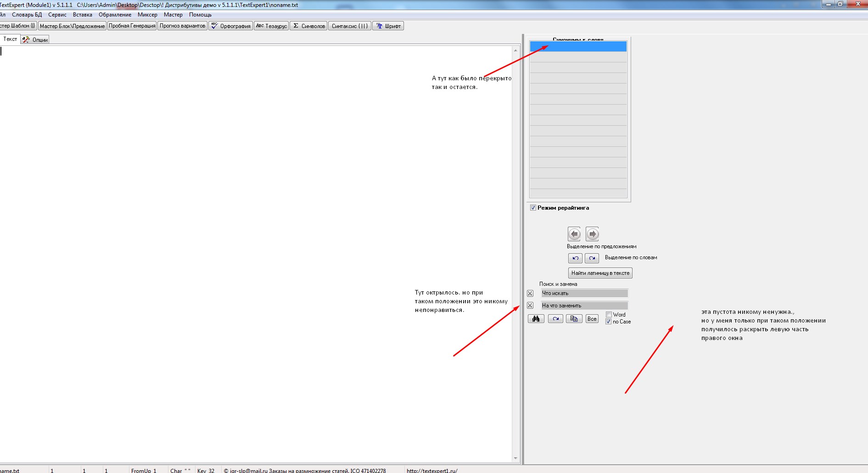
Task: Click the textexpert1.ru link in status bar
Action: click(432, 470)
